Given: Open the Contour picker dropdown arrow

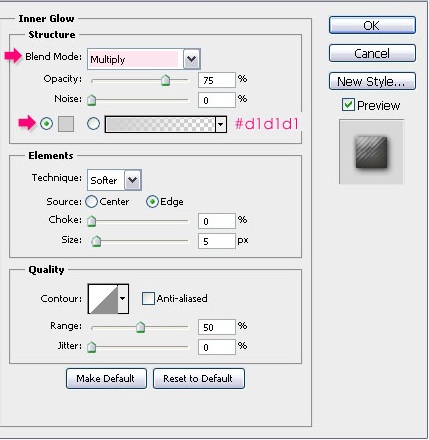Looking at the screenshot, I should [x=123, y=298].
